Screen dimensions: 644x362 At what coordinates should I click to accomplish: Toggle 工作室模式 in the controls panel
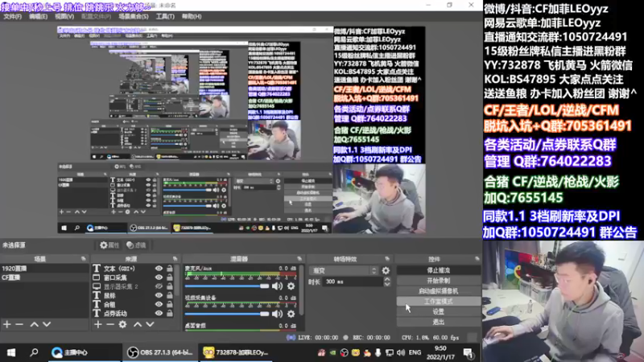tap(438, 301)
